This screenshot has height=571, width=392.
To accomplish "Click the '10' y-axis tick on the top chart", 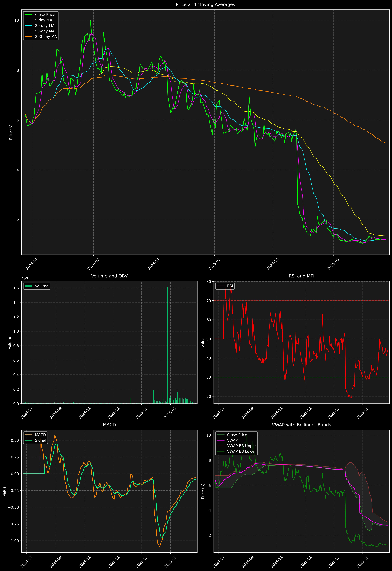I will 16,20.
